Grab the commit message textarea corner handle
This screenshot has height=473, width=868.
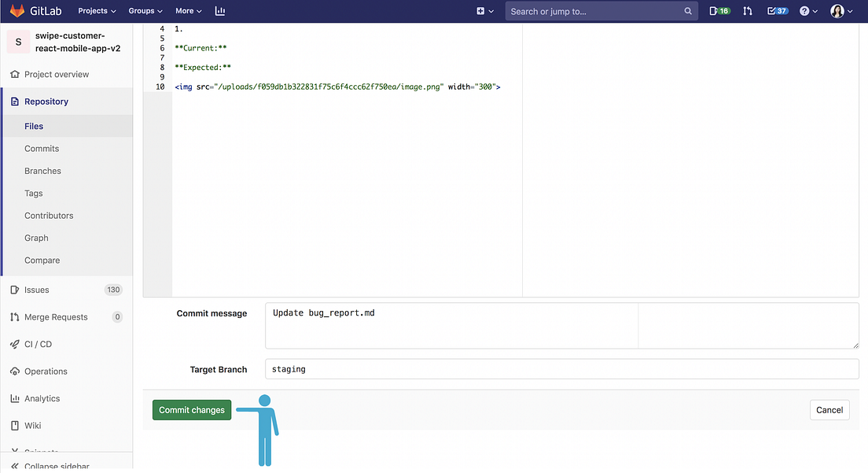(855, 345)
